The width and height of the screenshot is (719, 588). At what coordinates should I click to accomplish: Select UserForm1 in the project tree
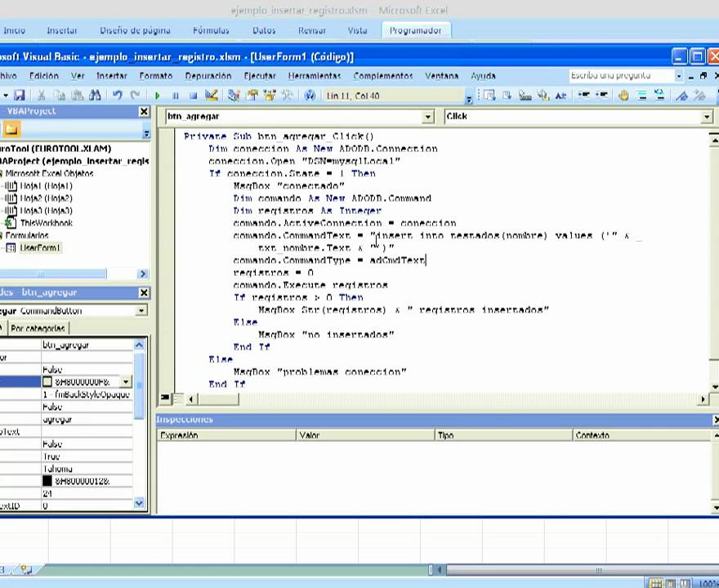40,247
